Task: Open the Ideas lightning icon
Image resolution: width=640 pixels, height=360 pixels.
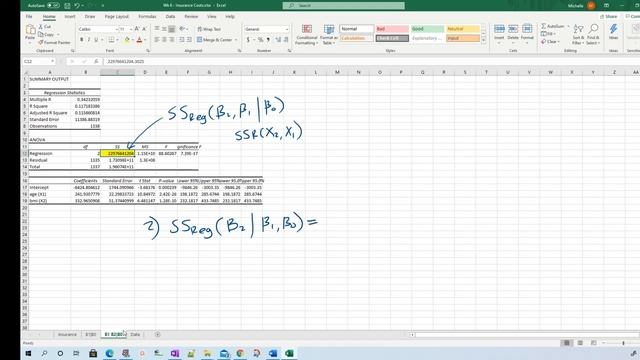Action: coord(613,29)
